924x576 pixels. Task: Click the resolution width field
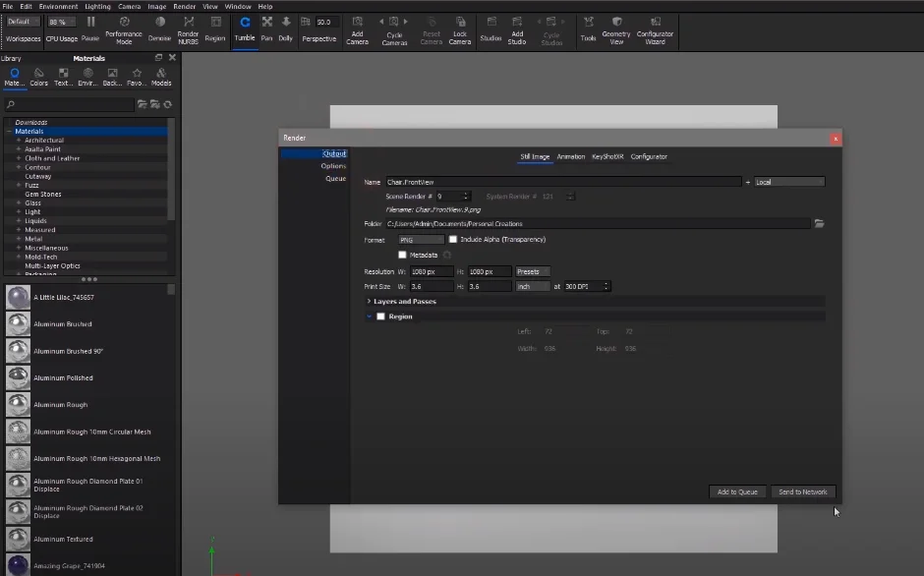[432, 272]
